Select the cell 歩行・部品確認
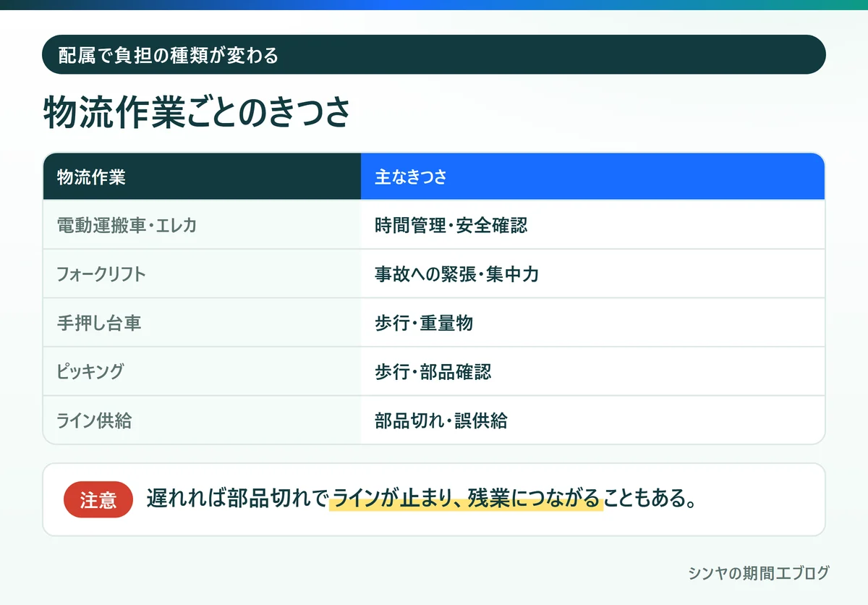 click(592, 371)
